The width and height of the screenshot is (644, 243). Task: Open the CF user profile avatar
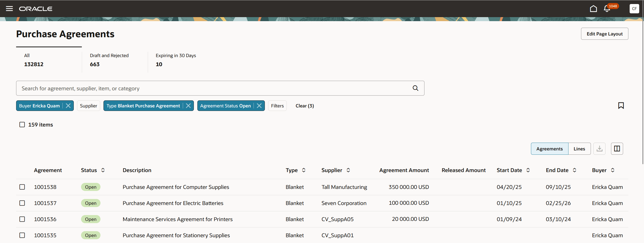[x=634, y=8]
